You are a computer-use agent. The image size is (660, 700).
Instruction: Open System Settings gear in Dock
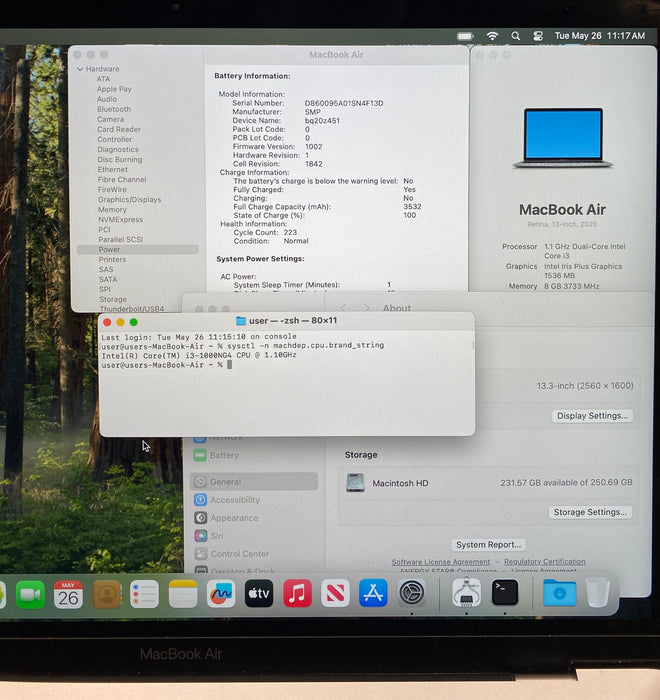click(412, 593)
